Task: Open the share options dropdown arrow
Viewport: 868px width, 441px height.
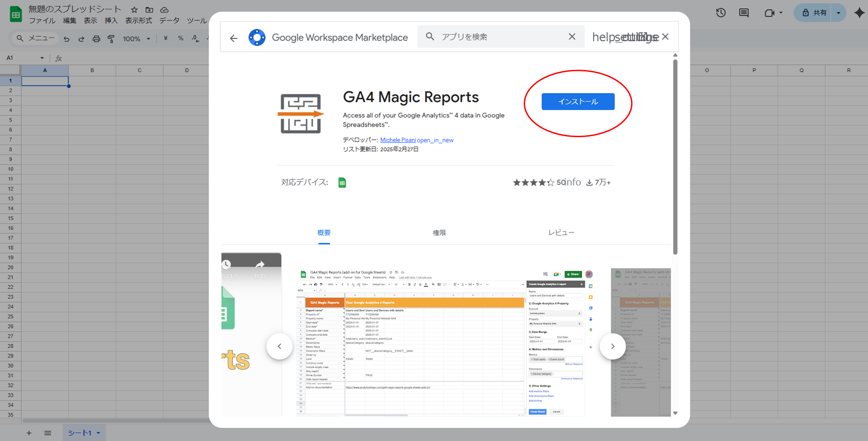Action: (x=839, y=13)
